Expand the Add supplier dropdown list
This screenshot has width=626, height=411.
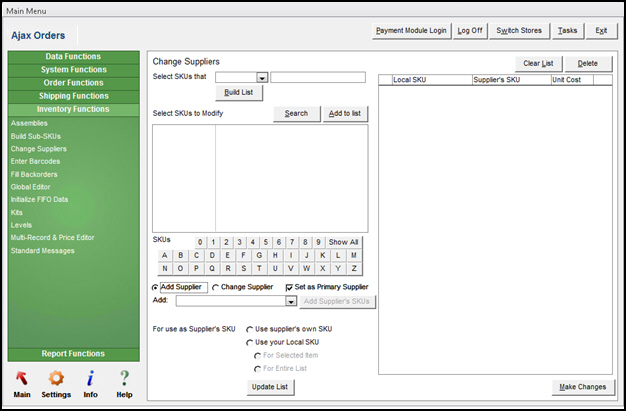coord(291,301)
